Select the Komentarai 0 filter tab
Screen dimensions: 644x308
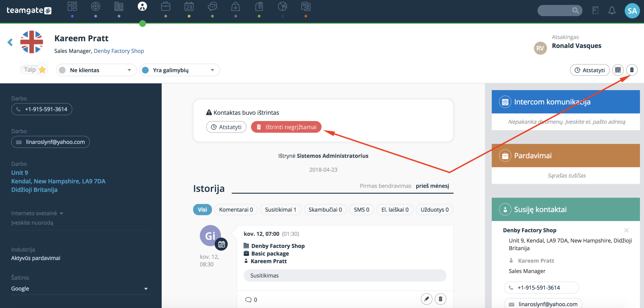click(236, 210)
